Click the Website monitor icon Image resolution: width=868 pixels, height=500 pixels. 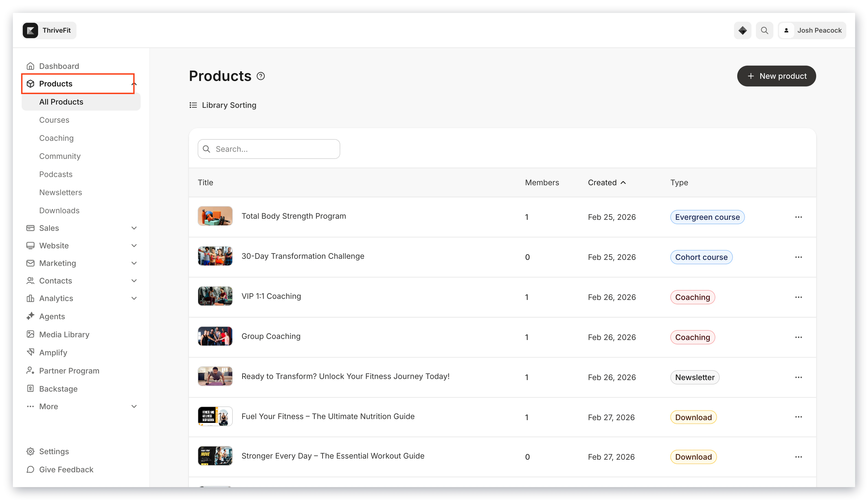tap(30, 246)
